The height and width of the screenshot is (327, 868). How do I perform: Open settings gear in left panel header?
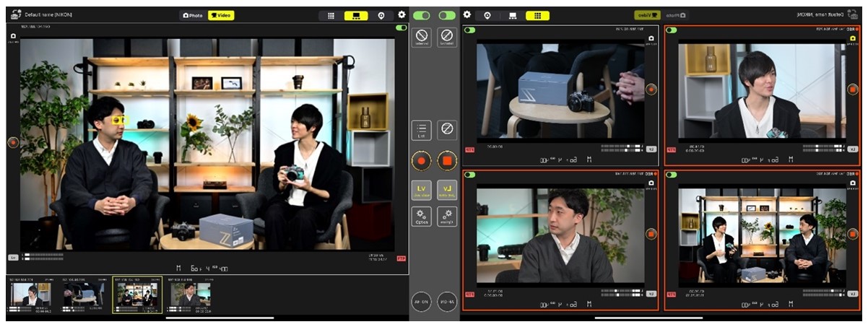tap(402, 14)
